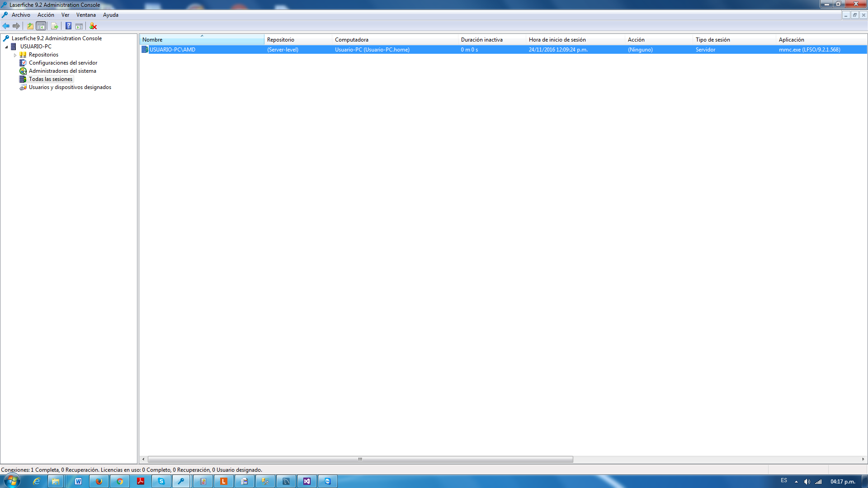Image resolution: width=868 pixels, height=488 pixels.
Task: Select Administradores del sistema label in tree
Action: click(x=62, y=71)
